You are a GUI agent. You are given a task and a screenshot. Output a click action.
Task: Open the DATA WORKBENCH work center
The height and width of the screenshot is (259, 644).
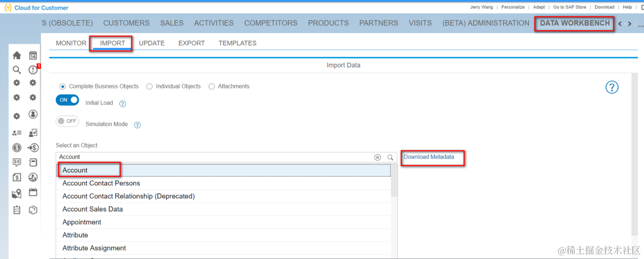click(x=575, y=23)
